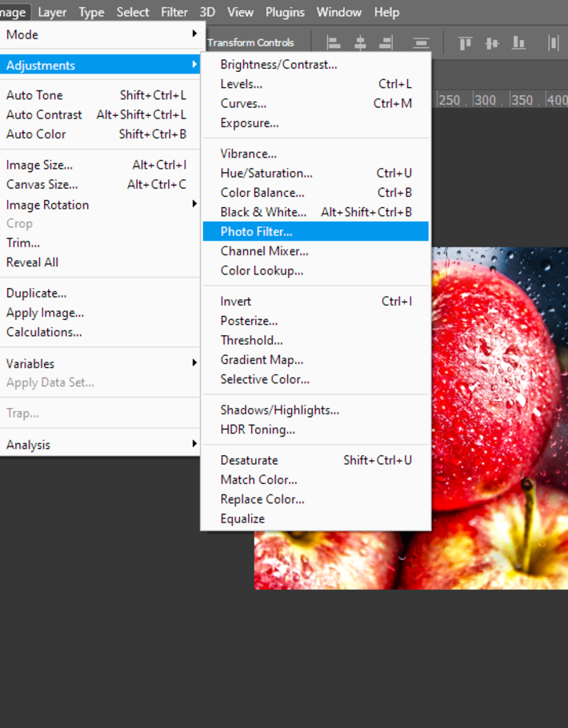The image size is (568, 728).
Task: Click the distribute vertically icon
Action: [421, 43]
